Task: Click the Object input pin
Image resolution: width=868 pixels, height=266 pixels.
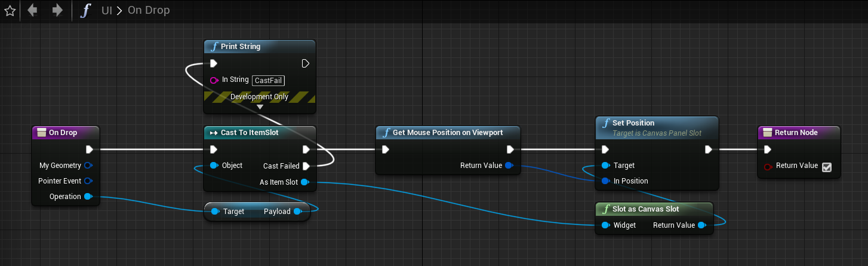Action: point(214,166)
